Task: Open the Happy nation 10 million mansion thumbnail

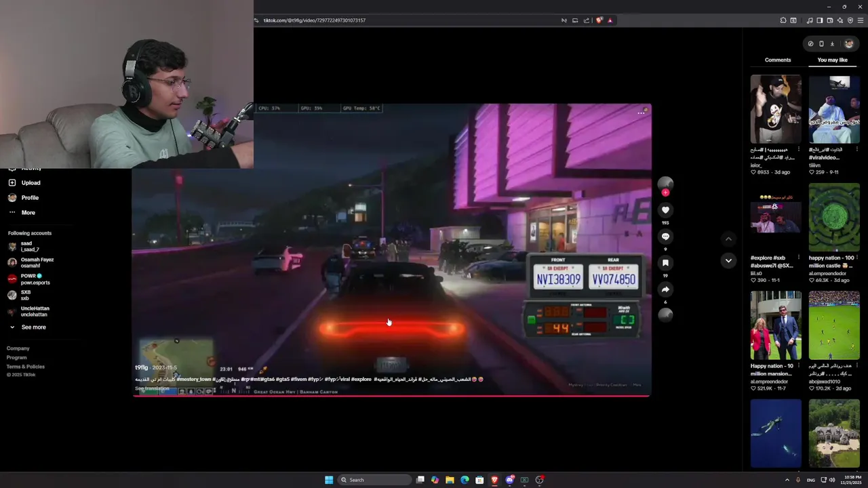Action: click(x=776, y=325)
